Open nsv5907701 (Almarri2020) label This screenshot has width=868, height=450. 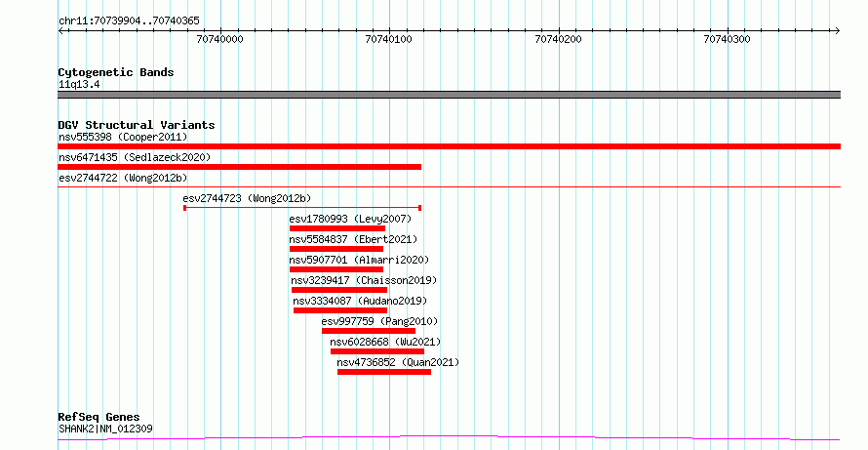(x=359, y=260)
